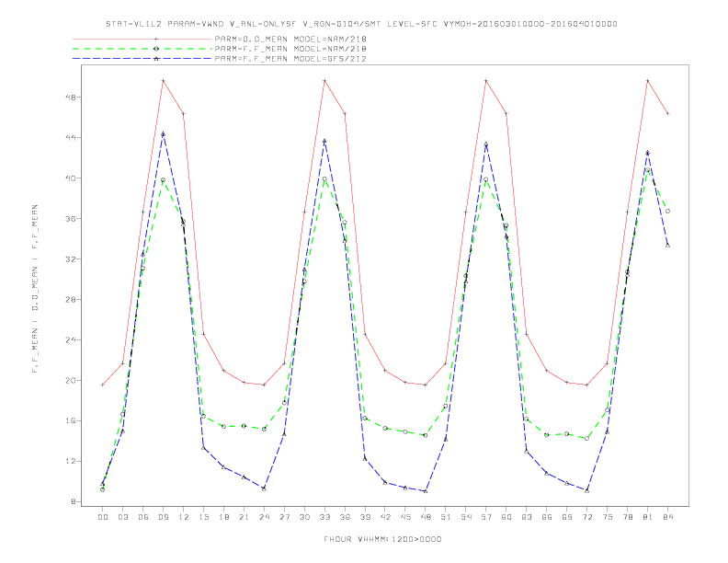This screenshot has height=563, width=728.
Task: Click x-axis forecast hour label 75
Action: click(608, 517)
